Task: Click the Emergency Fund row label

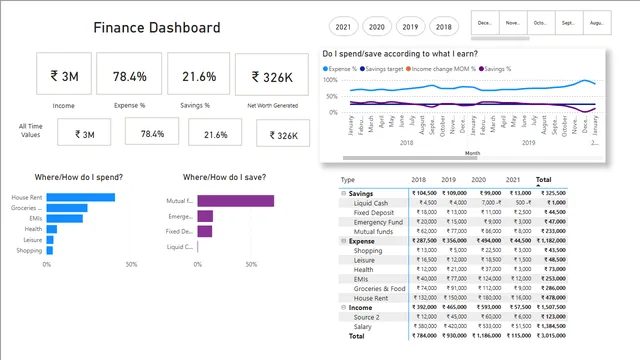Action: point(378,222)
